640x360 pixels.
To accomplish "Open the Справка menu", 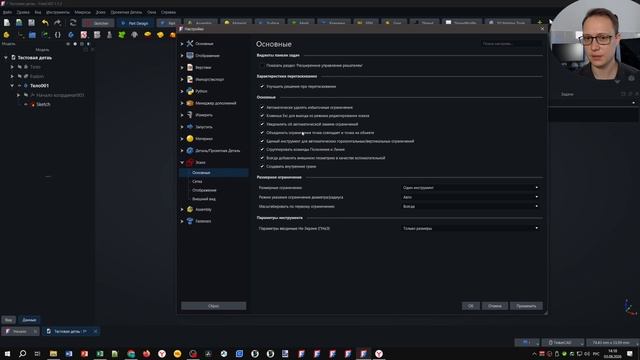I will click(x=168, y=12).
